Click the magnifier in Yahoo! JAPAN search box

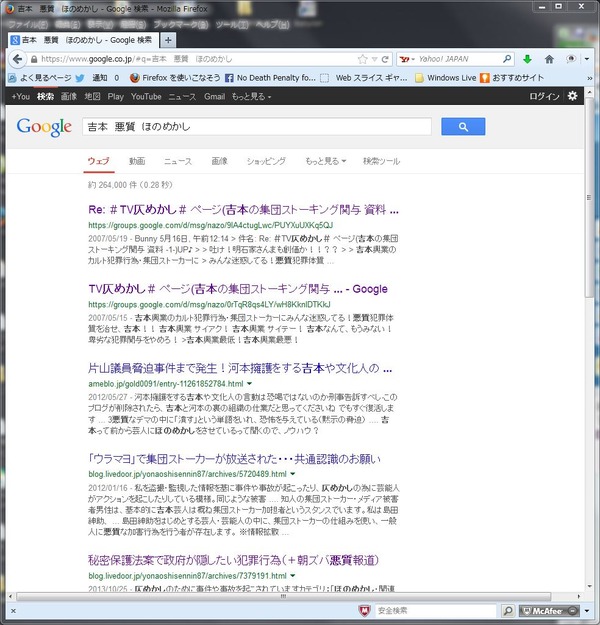click(x=507, y=59)
